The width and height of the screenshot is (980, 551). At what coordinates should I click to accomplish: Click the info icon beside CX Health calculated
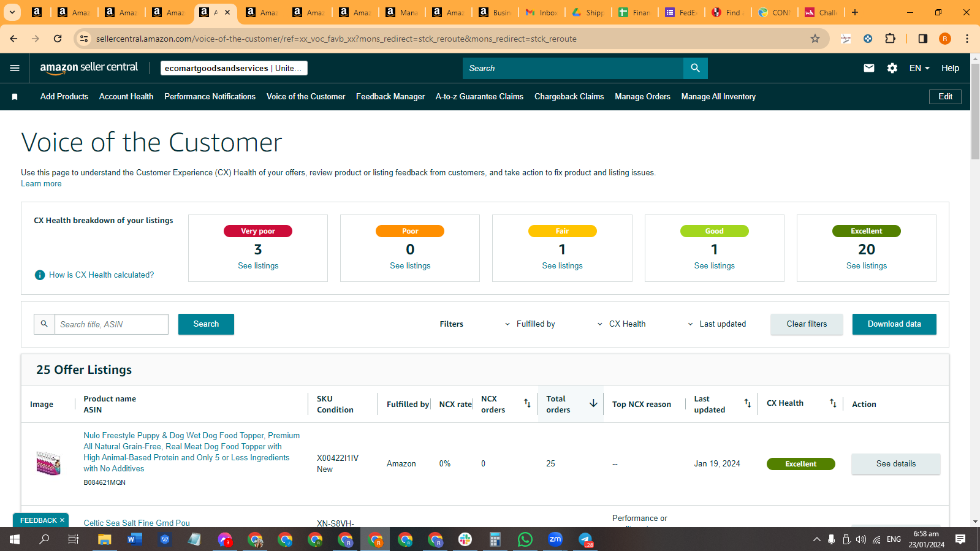[x=40, y=275]
